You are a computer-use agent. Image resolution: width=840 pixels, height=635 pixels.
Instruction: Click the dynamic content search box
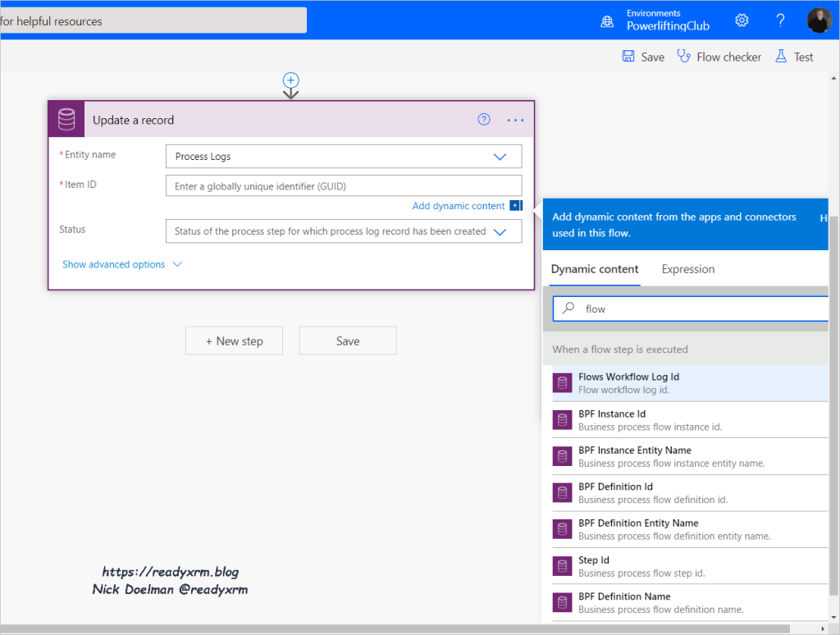[x=697, y=308]
